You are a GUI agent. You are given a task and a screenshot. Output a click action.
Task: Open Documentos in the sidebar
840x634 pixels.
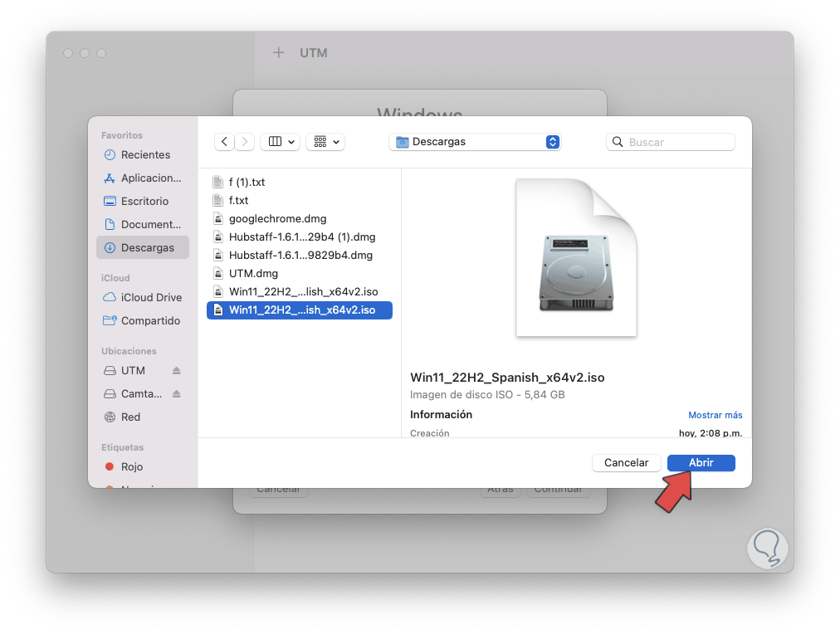(143, 224)
